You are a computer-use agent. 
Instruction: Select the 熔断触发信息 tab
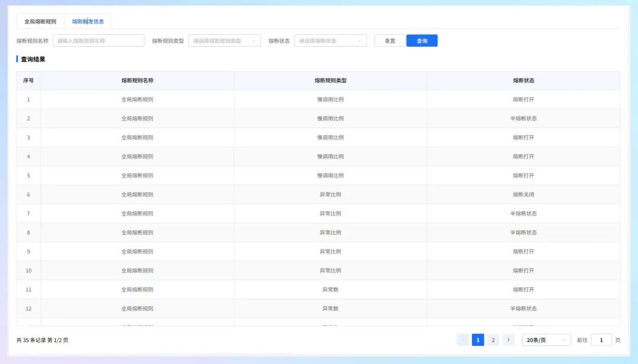coord(88,21)
